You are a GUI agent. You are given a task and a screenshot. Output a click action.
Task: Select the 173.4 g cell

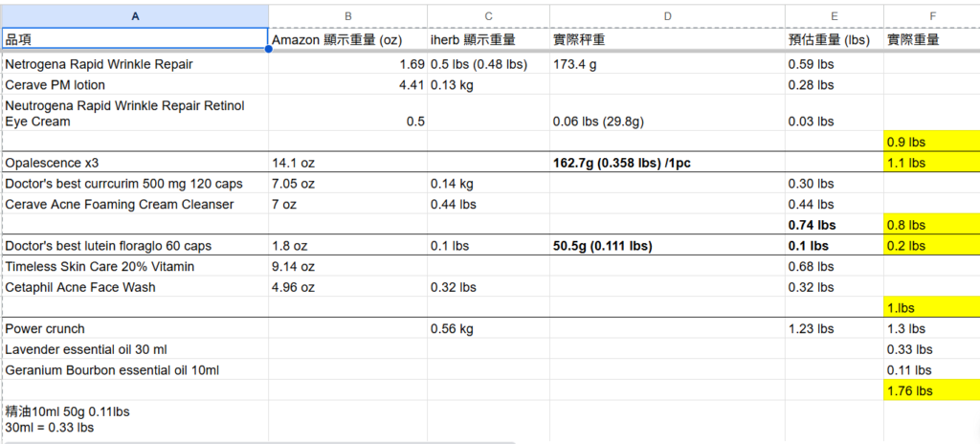667,64
